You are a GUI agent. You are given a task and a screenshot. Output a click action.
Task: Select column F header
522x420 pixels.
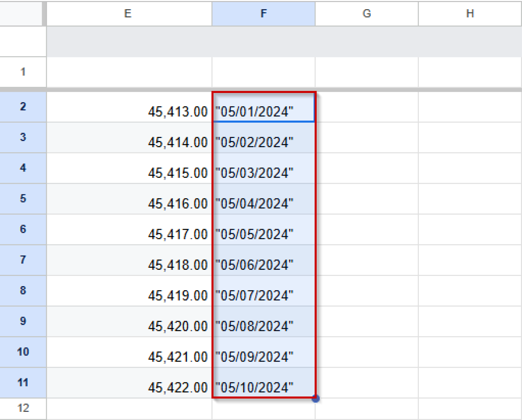(x=263, y=14)
